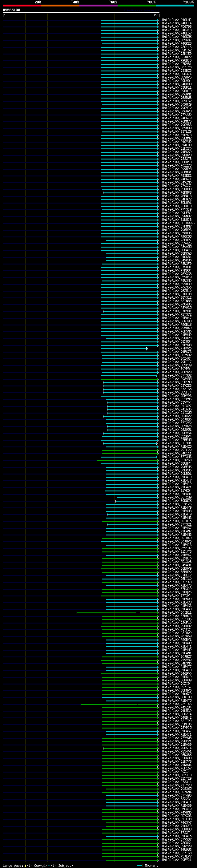
Task: Select label UniRef100_A7KVR6
Action: [x=176, y=349]
